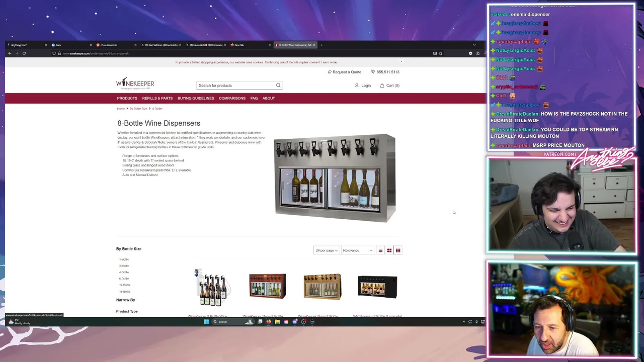Screen dimensions: 644x362
Task: Go back in the browser
Action: pos(10,53)
